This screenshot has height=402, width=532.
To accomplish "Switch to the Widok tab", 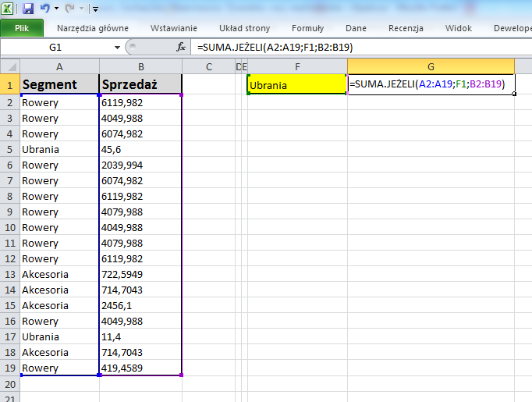I will [x=459, y=28].
